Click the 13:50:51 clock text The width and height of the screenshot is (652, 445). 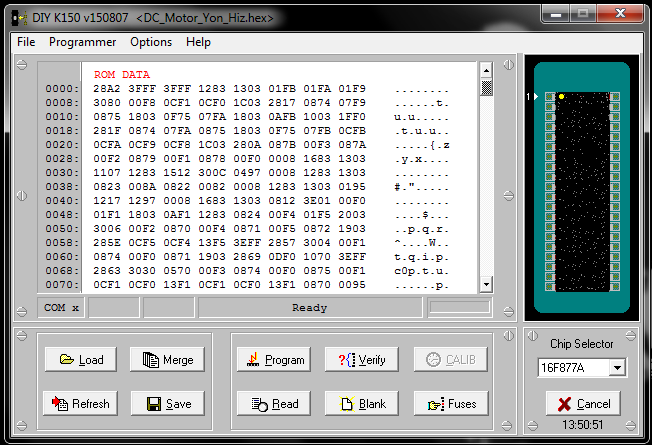click(582, 425)
